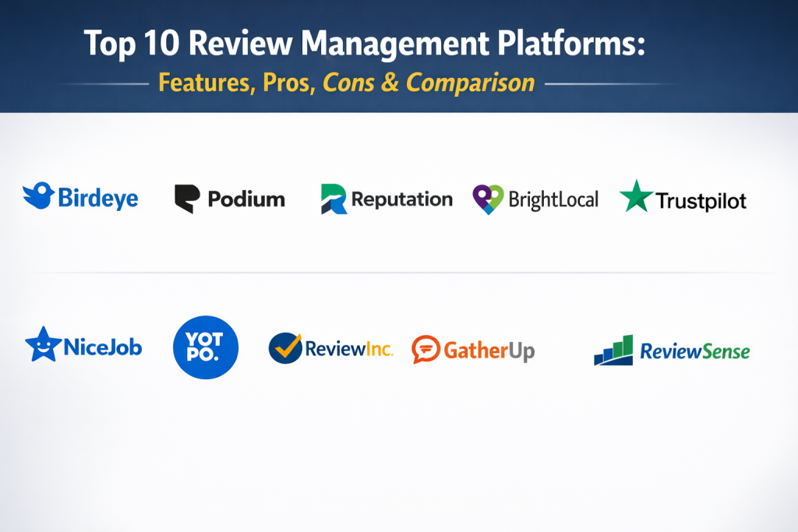Click the green Trustpilot star icon

point(635,196)
